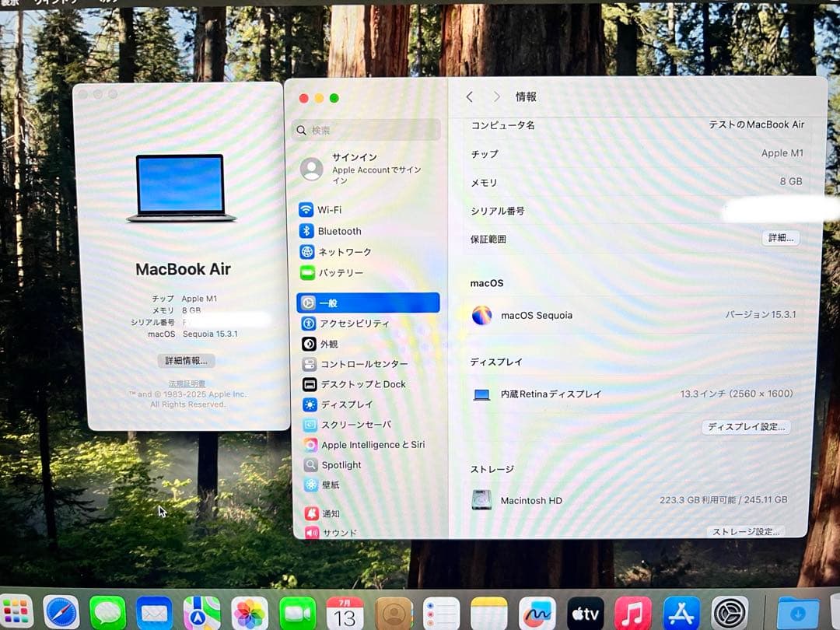
Task: Click the 検索 search field
Action: pos(366,130)
